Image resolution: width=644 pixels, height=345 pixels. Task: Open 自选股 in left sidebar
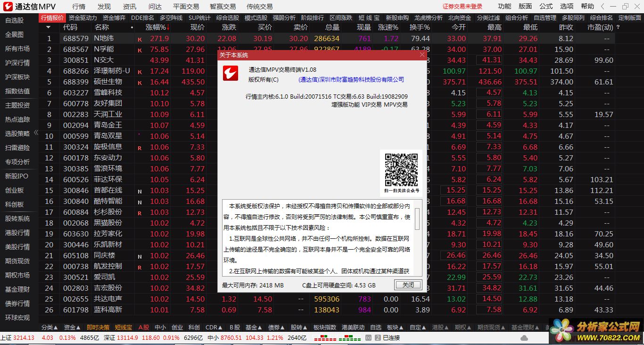pos(14,20)
